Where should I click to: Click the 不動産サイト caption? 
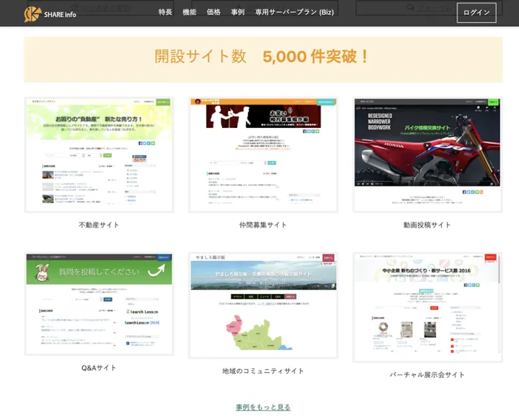(x=98, y=225)
